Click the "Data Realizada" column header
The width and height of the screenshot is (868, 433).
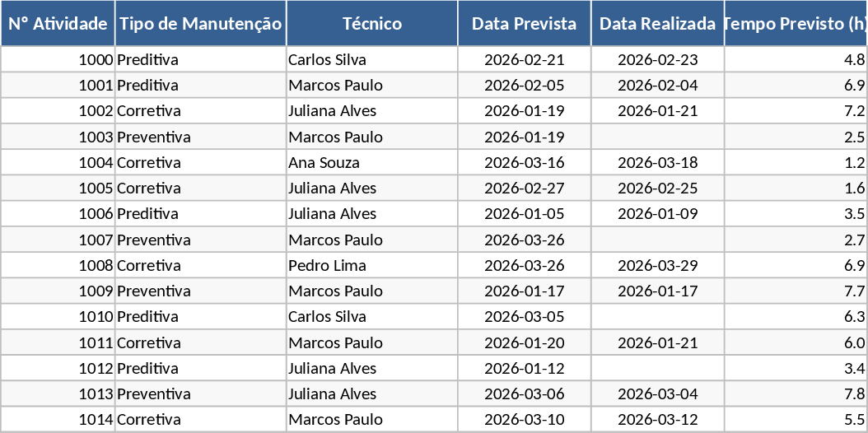(657, 24)
